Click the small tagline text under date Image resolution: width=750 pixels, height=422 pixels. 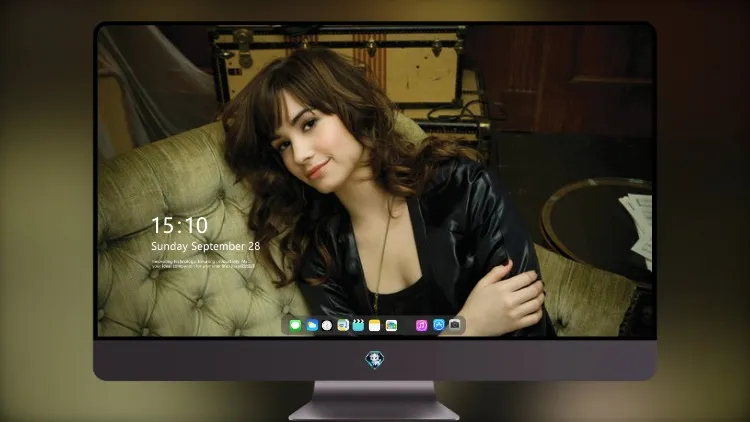click(203, 264)
